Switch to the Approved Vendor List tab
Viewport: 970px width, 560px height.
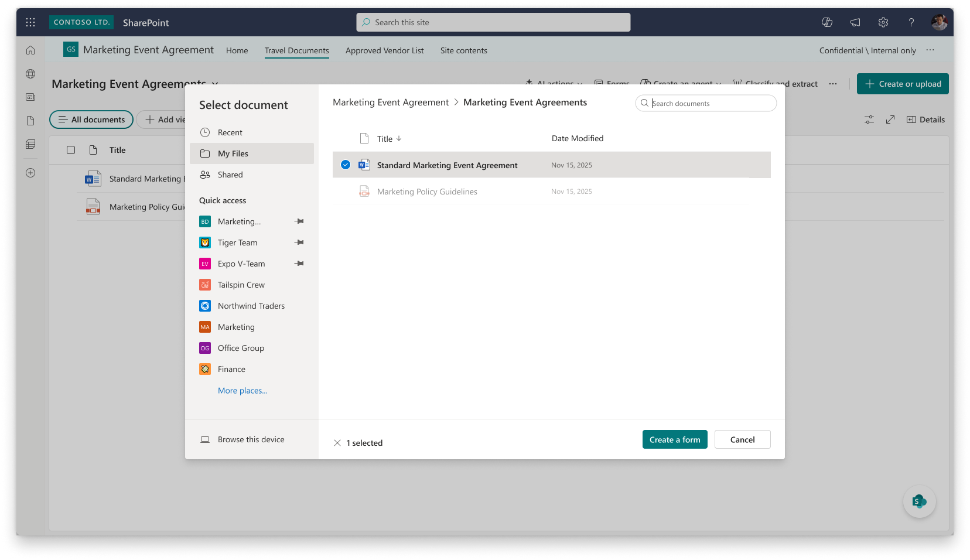tap(384, 50)
